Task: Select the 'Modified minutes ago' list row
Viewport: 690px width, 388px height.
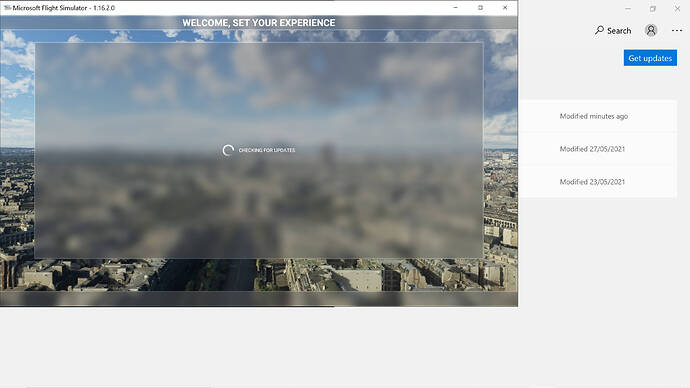Action: (598, 116)
